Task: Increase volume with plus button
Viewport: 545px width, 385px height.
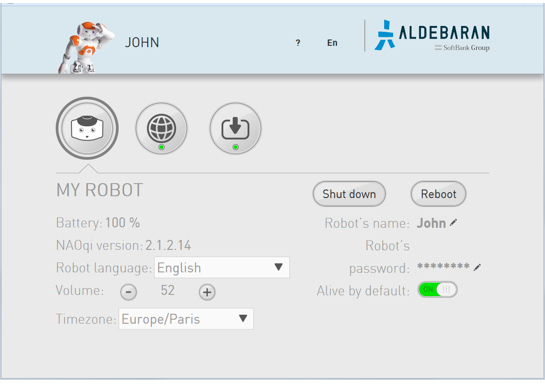Action: 207,292
